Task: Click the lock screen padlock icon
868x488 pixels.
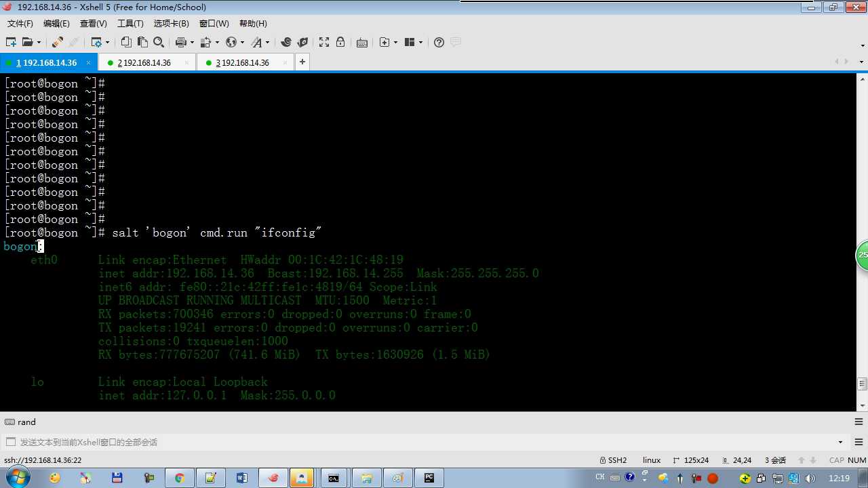Action: [x=340, y=42]
